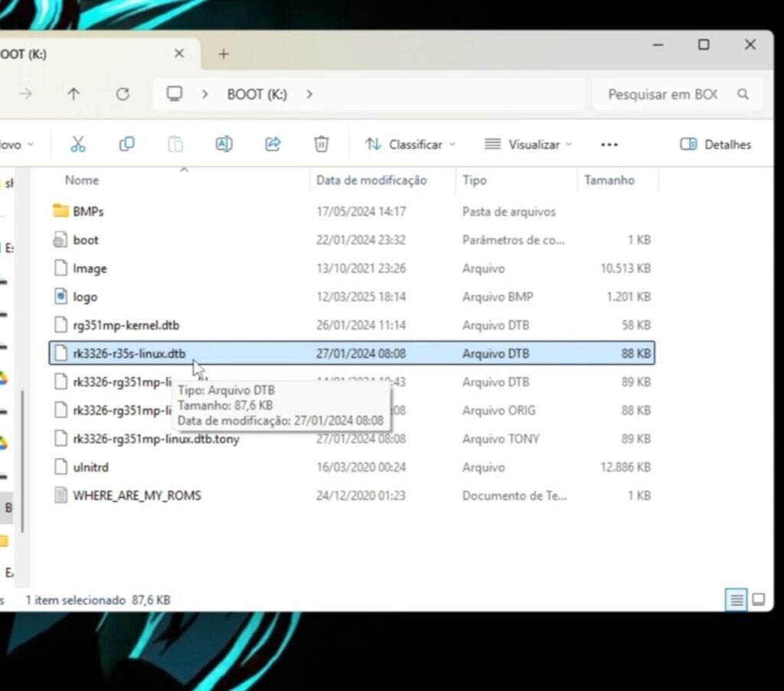Open the Visualizar view dropdown
Viewport: 784px width, 691px height.
pyautogui.click(x=528, y=145)
